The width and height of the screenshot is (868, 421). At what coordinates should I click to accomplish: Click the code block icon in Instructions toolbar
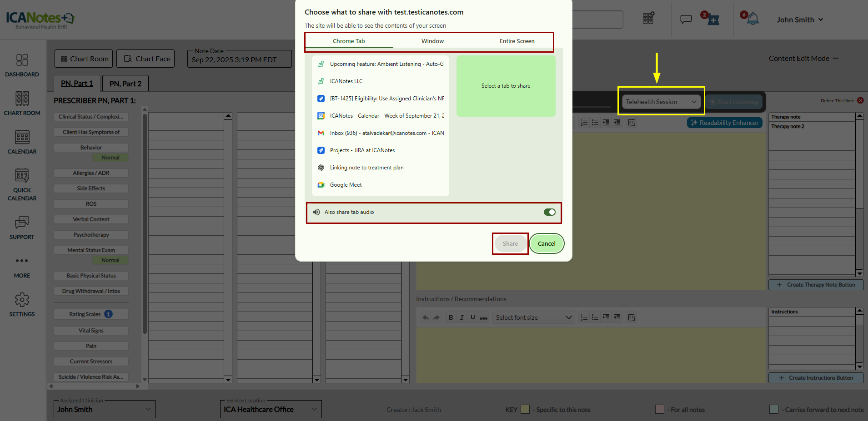pyautogui.click(x=632, y=317)
